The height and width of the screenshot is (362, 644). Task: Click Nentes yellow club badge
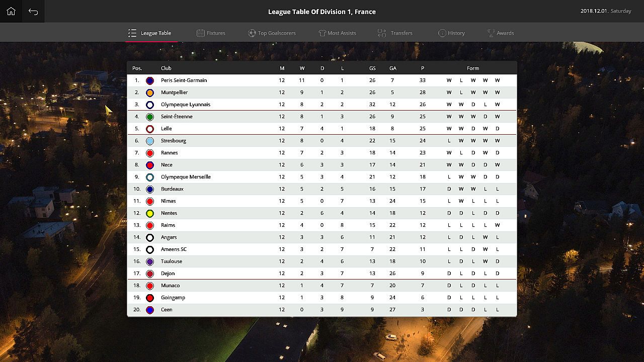[x=150, y=213]
